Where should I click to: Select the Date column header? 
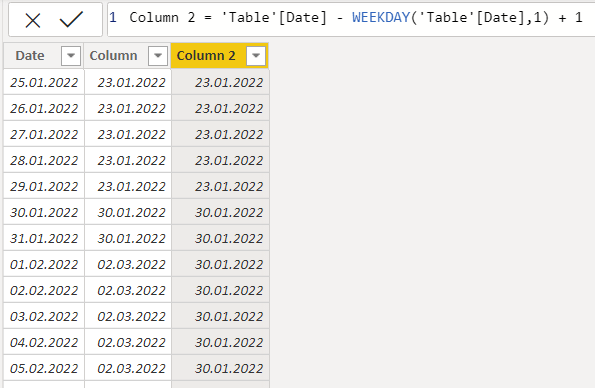[30, 56]
